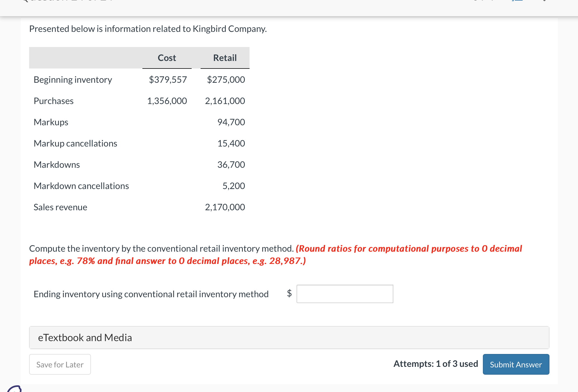Click the red rounding instructions text
This screenshot has height=392, width=578.
point(408,249)
